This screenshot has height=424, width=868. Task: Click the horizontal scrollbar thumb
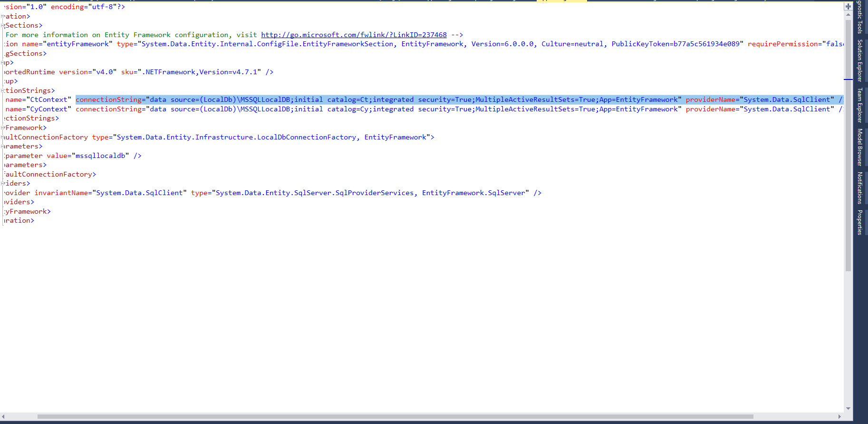coord(395,416)
